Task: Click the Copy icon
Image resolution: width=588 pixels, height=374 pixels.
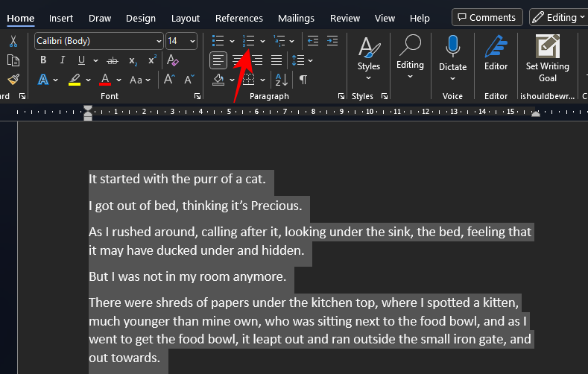Action: [13, 60]
